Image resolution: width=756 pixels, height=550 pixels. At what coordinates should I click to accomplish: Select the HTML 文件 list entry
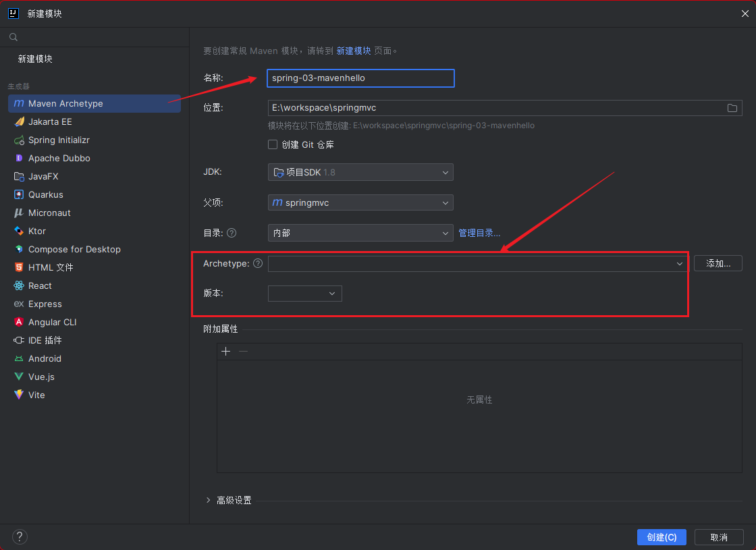[x=94, y=267]
